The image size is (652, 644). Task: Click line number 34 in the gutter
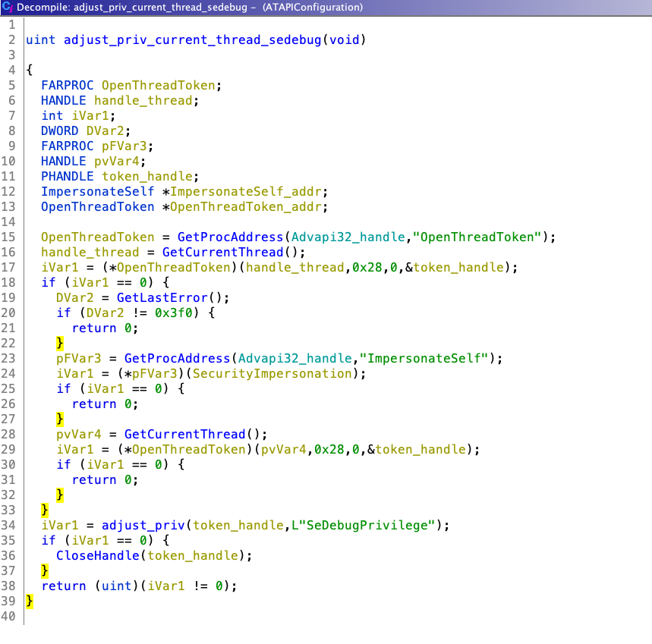point(8,525)
